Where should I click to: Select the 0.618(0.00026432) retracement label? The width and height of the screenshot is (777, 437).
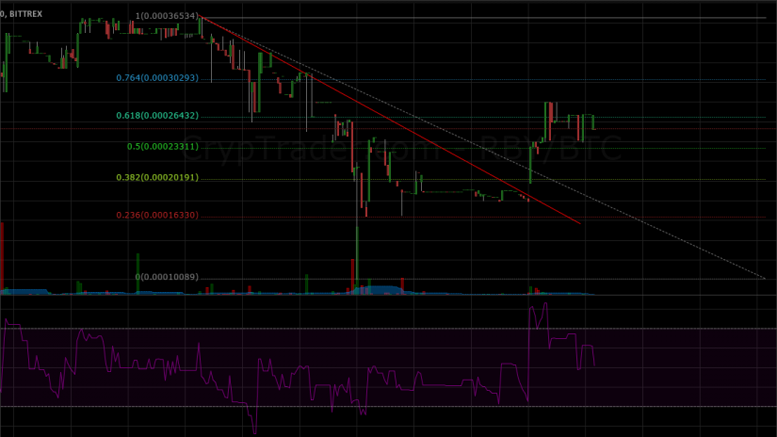pos(157,115)
